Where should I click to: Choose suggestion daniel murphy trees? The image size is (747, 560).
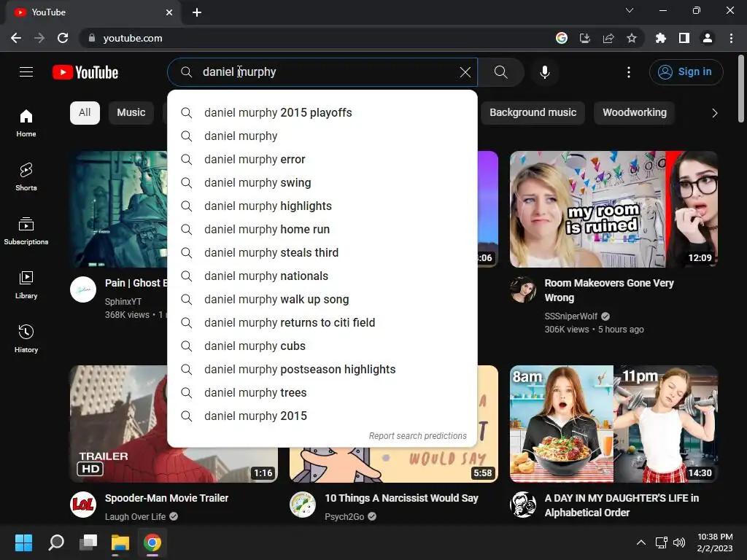click(322, 393)
